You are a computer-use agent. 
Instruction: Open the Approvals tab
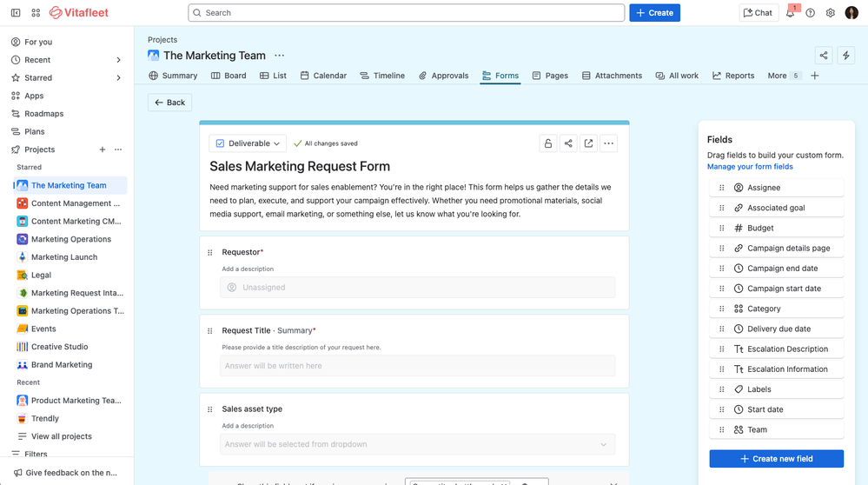pyautogui.click(x=443, y=76)
